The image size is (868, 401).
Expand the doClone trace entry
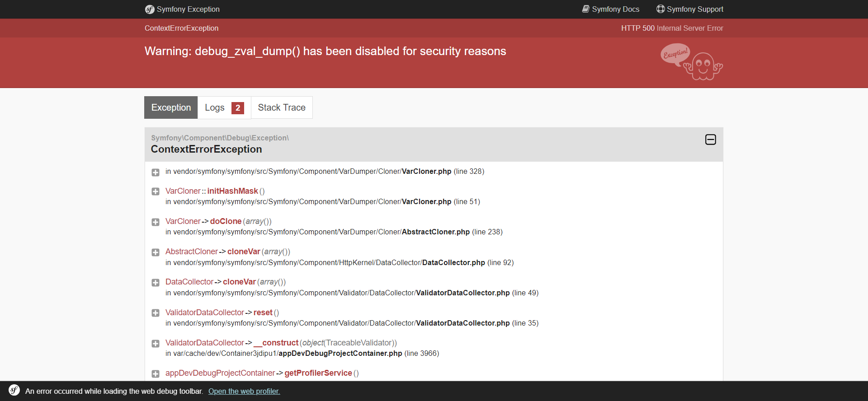tap(156, 222)
